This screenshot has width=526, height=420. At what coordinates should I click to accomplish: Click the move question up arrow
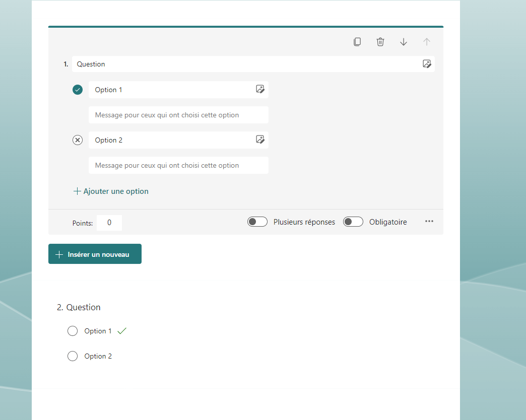pyautogui.click(x=427, y=42)
